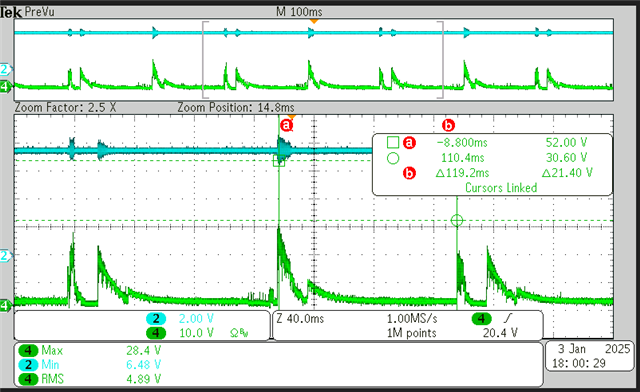Click the channel 4 badge beside 10.0 V
The width and height of the screenshot is (640, 392).
156,333
